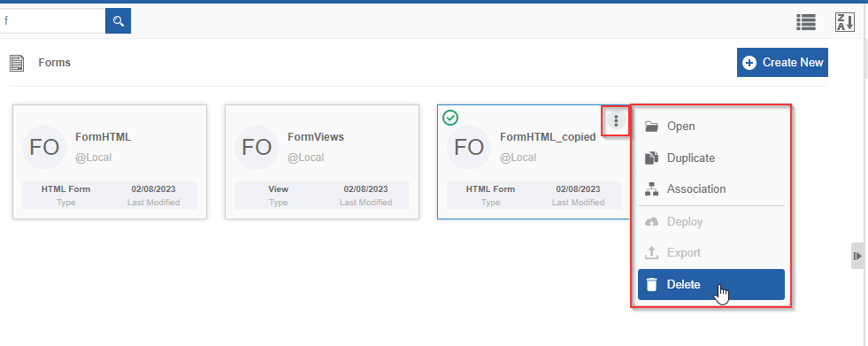
Task: Expand the right side panel handle
Action: pos(857,256)
